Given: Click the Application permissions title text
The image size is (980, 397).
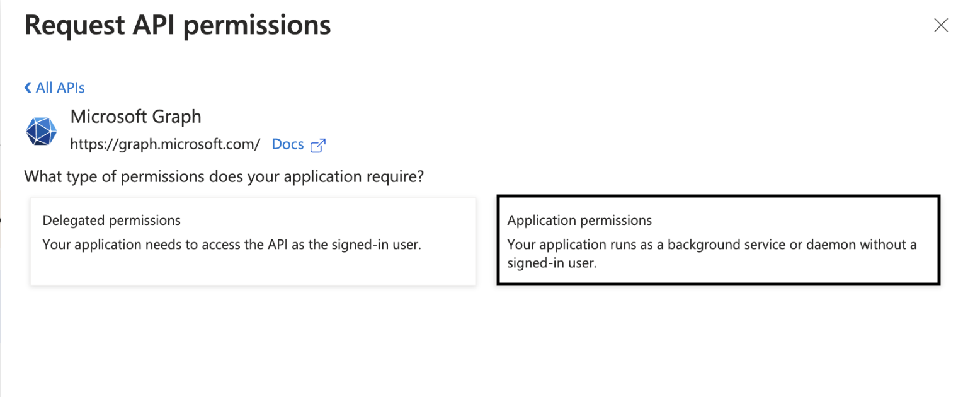Looking at the screenshot, I should coord(579,221).
